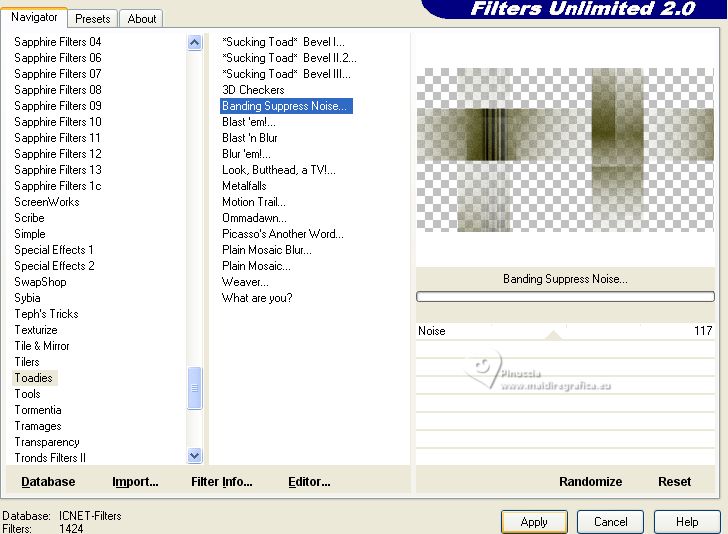
Task: Select *Sucking Toad* Bevel II.2... filter
Action: pyautogui.click(x=289, y=58)
